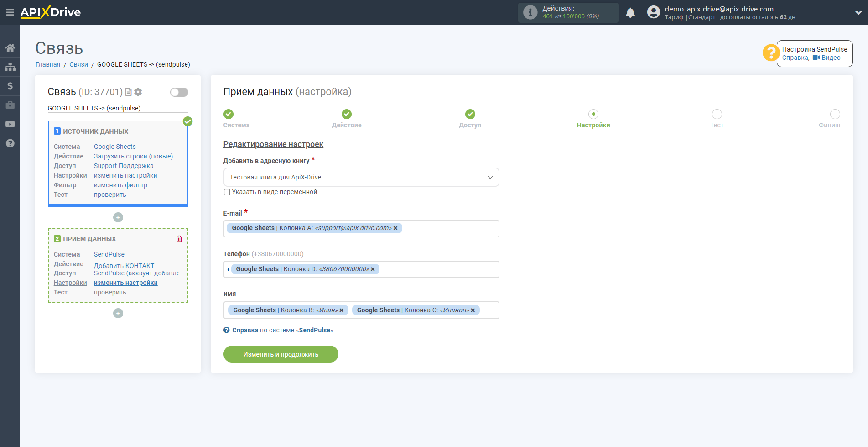The image size is (868, 447).
Task: Open the help question icon in sidebar
Action: 10,143
